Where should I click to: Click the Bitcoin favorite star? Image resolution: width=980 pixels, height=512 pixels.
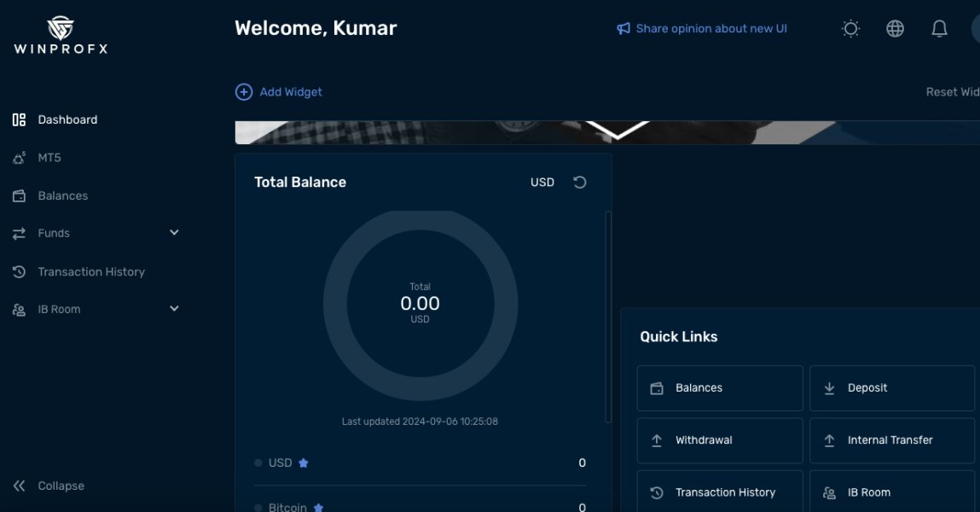(x=318, y=508)
